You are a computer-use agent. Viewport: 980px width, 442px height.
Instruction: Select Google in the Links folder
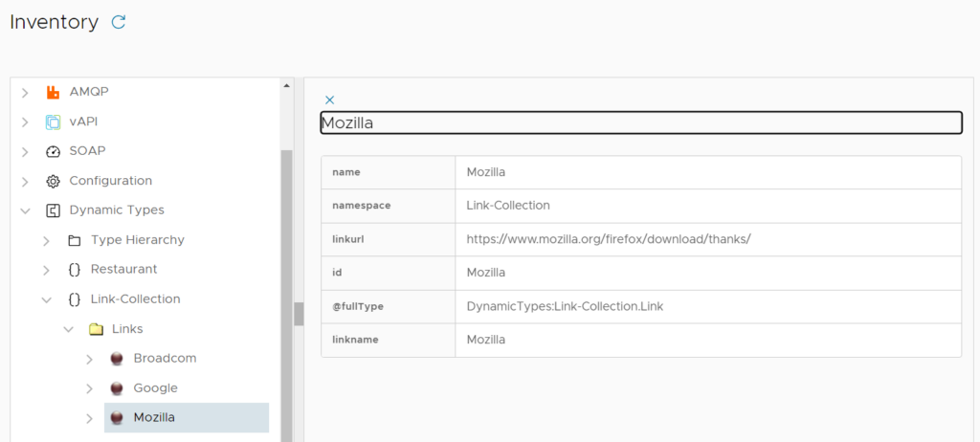tap(155, 388)
